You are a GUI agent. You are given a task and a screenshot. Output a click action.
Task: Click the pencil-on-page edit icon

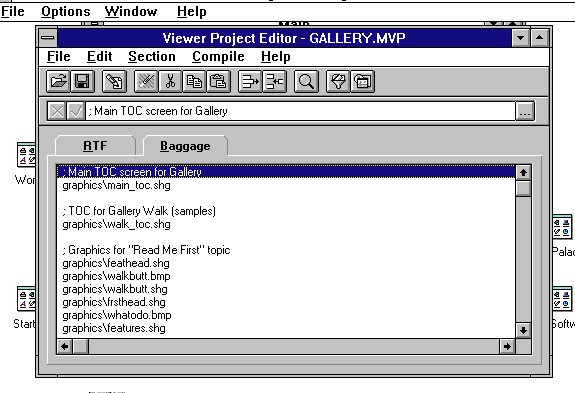114,81
